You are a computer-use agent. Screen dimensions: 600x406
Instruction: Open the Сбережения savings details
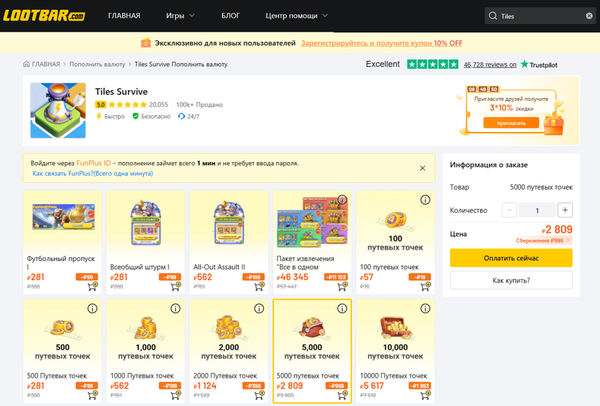coord(543,241)
